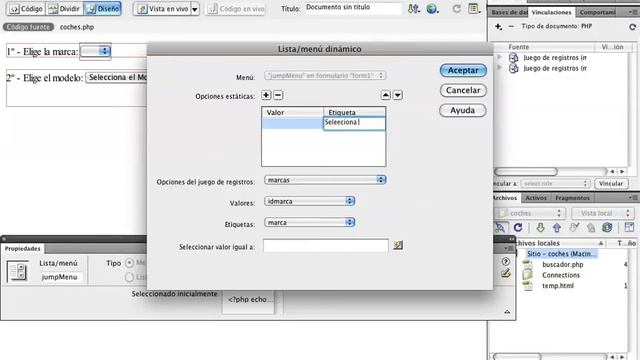Open the Selecciona el Modelo list
The image size is (640, 360).
117,78
